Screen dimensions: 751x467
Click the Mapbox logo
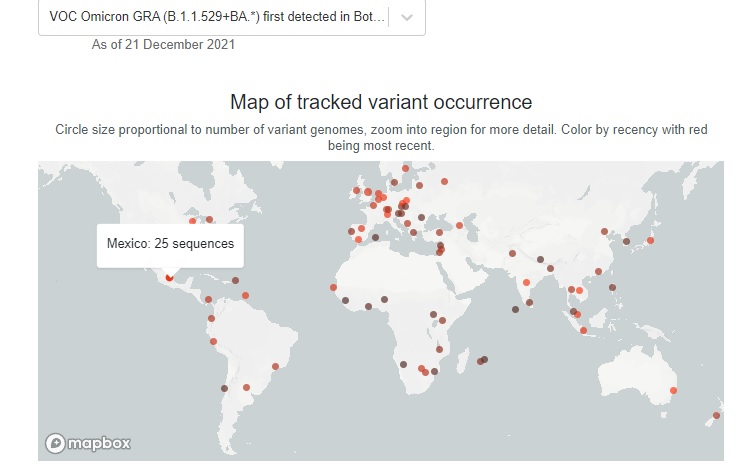(x=88, y=443)
